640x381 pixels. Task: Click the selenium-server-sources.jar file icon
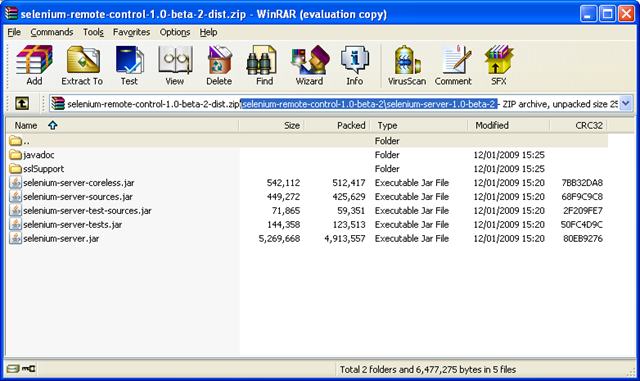pyautogui.click(x=16, y=196)
